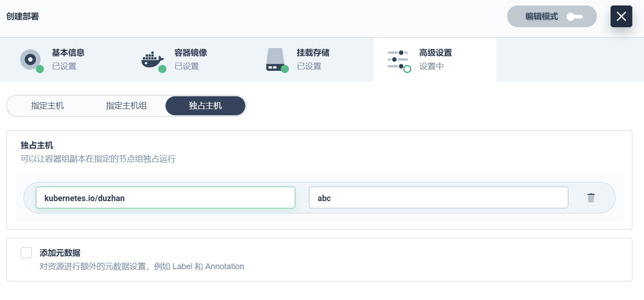644x300 pixels.
Task: Navigate to the 挂载存储 step label
Action: click(x=313, y=53)
